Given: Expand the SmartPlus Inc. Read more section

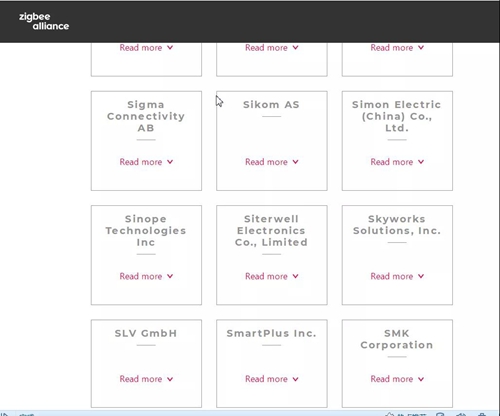Looking at the screenshot, I should tap(272, 379).
